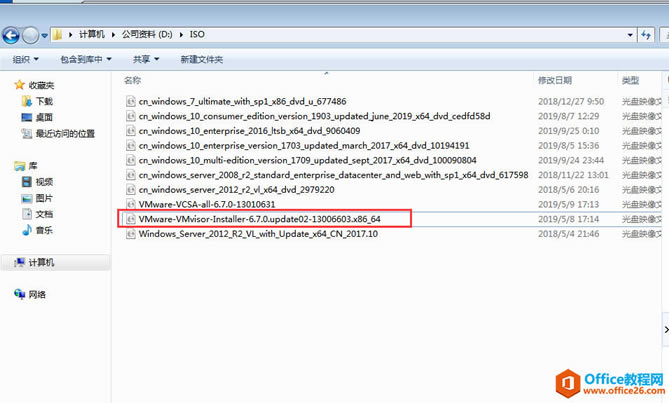
Task: Select file cn_windows_7_ultimate_with_sp1_x86_dvd_u_677486
Action: [242, 101]
